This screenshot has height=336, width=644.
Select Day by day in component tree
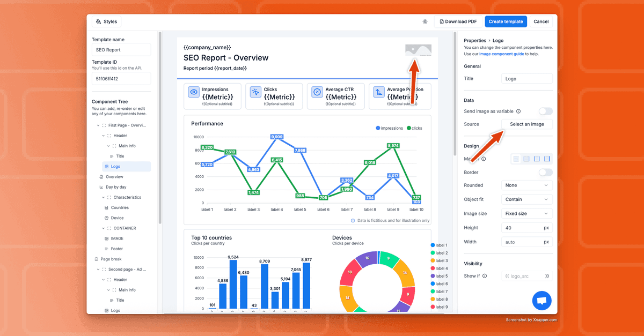coord(116,187)
